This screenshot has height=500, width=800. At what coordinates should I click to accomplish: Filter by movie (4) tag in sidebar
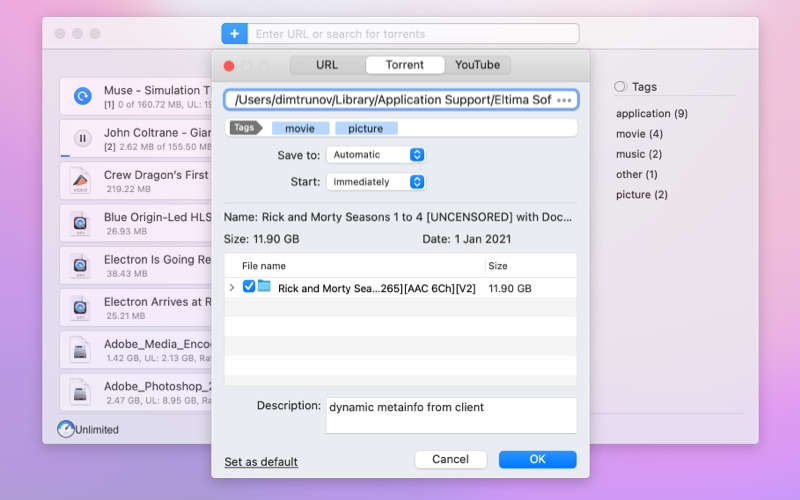click(x=639, y=134)
